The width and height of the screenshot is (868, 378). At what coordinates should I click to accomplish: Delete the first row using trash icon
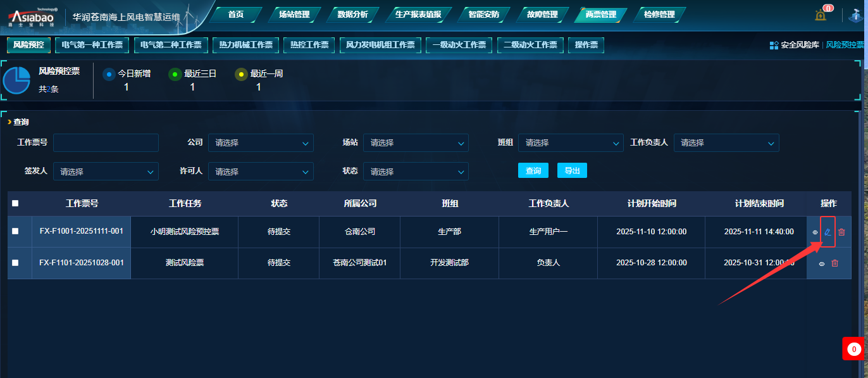(x=841, y=232)
